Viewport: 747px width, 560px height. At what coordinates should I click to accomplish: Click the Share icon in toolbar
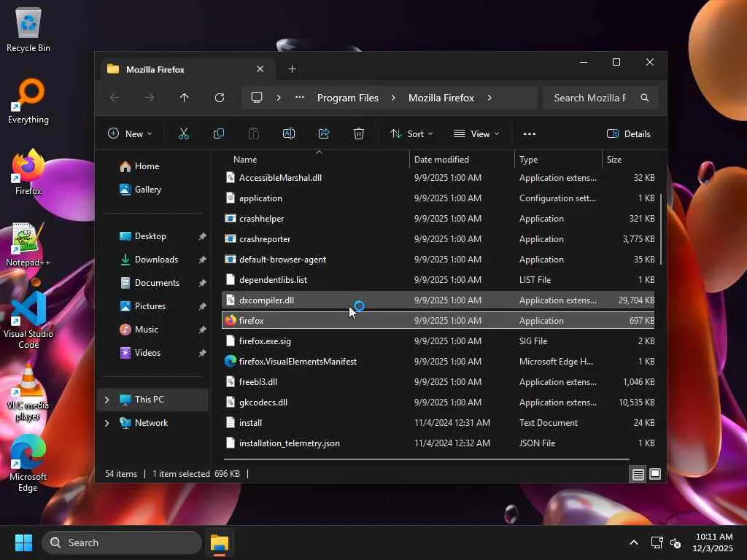click(x=324, y=134)
